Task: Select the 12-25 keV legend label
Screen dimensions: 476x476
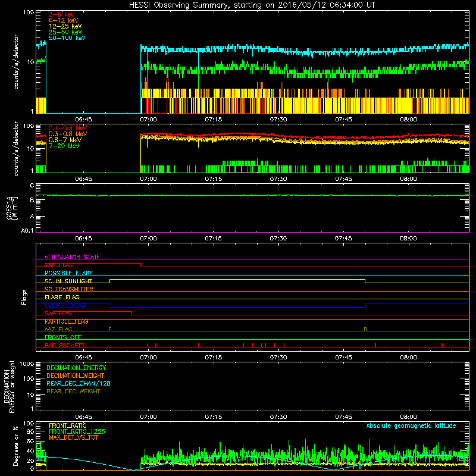Action: coord(65,26)
